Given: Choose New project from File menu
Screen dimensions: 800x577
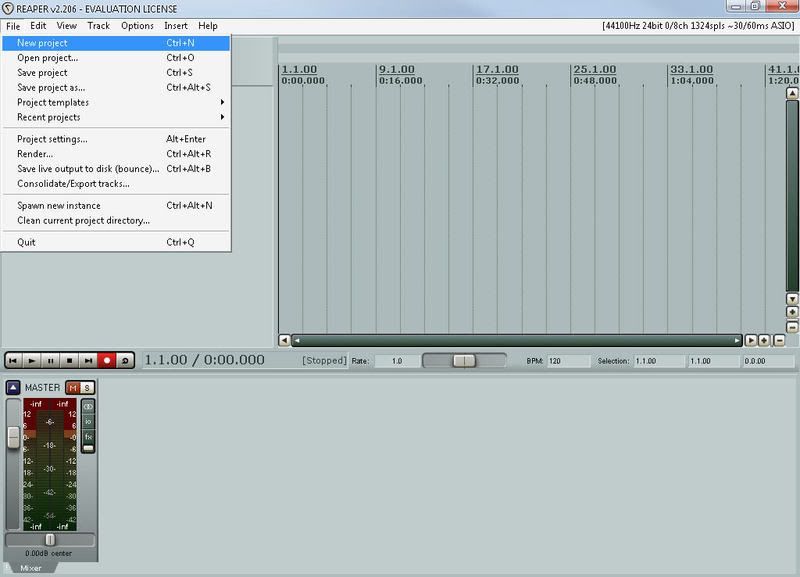Looking at the screenshot, I should coord(116,43).
